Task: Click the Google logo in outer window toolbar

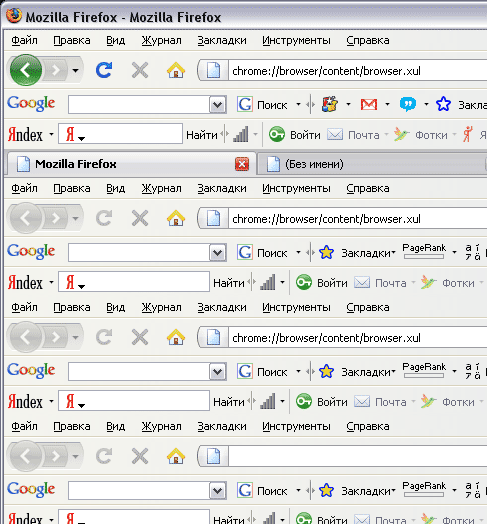Action: click(x=31, y=104)
